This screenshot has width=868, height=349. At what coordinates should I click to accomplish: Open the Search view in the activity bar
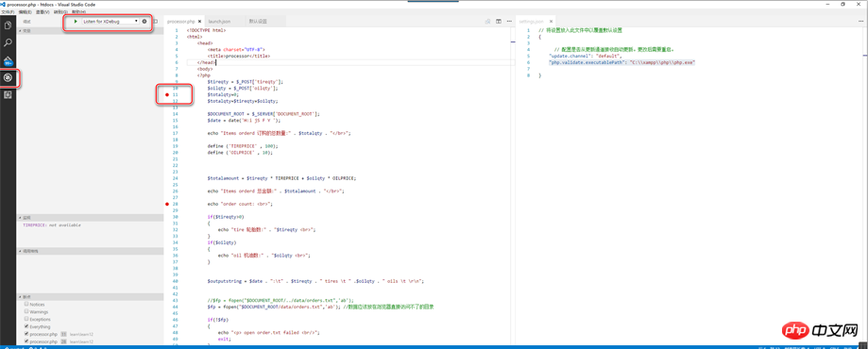8,42
